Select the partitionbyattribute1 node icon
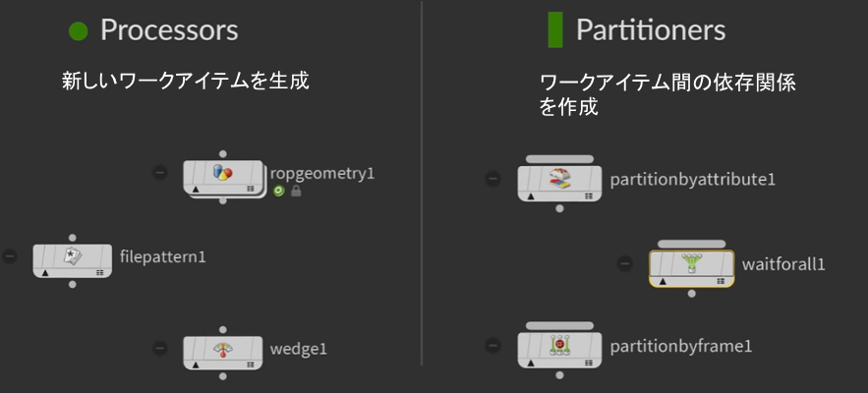Image resolution: width=868 pixels, height=393 pixels. tap(559, 179)
